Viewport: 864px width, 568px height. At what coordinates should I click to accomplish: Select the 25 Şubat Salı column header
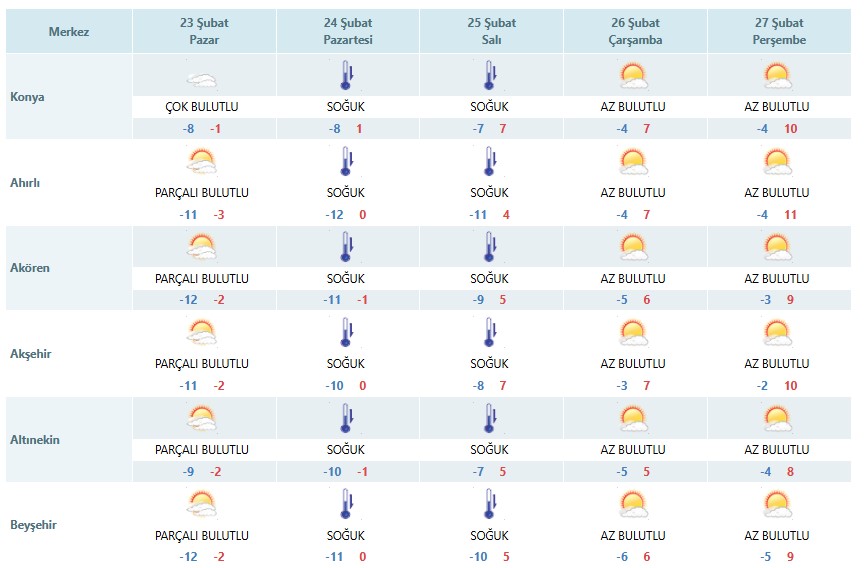492,31
